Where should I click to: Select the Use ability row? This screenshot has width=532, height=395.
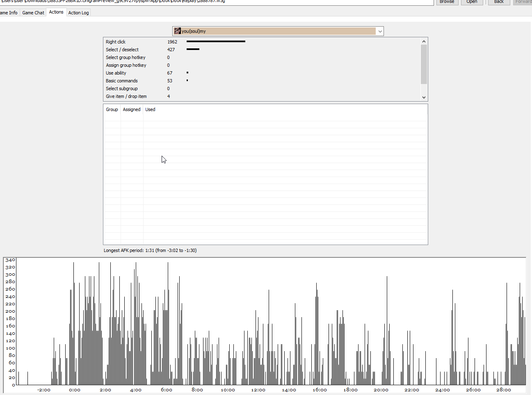262,73
